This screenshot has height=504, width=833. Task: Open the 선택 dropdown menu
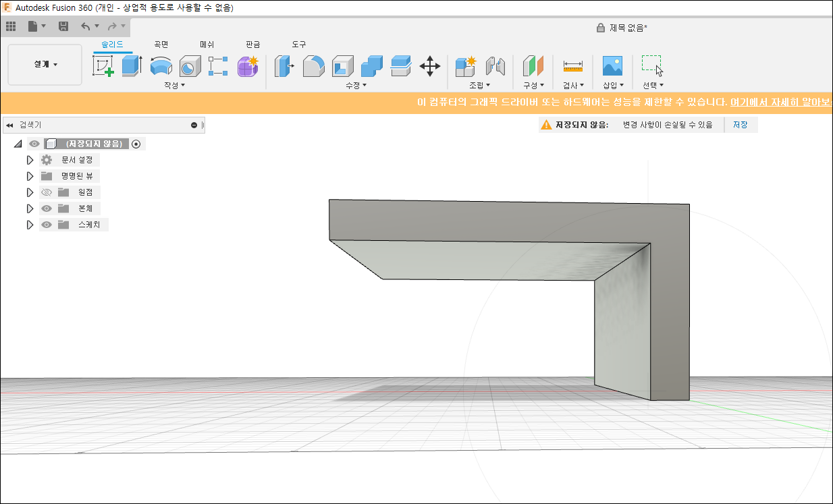coord(653,86)
